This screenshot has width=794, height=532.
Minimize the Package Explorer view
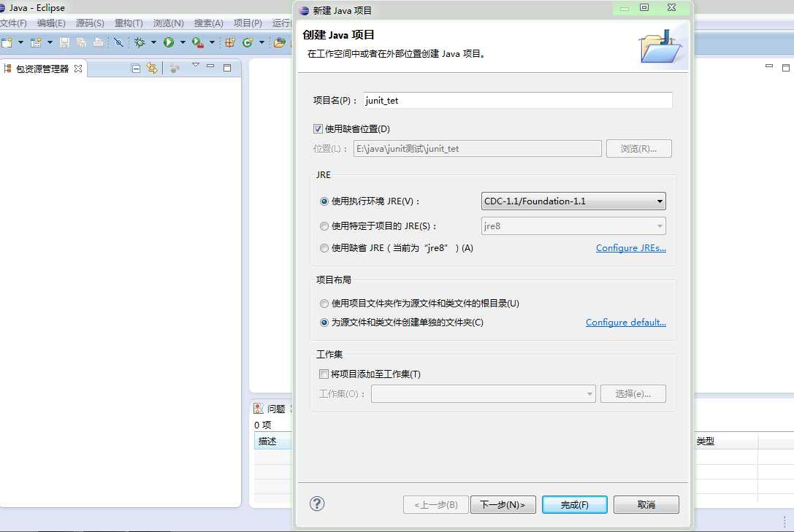pyautogui.click(x=210, y=66)
